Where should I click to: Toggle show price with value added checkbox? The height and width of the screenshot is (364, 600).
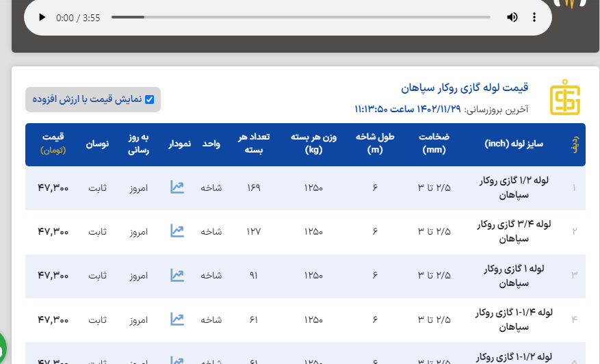pyautogui.click(x=149, y=99)
